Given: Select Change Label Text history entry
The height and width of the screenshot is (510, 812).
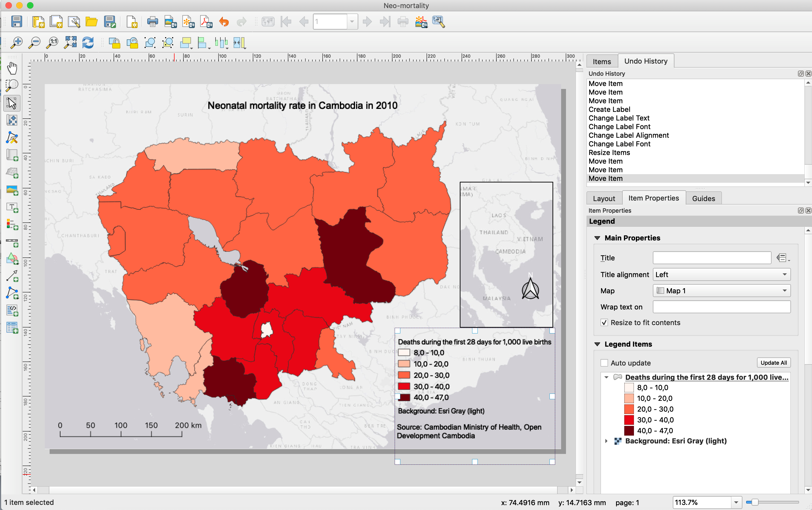Looking at the screenshot, I should (x=619, y=118).
